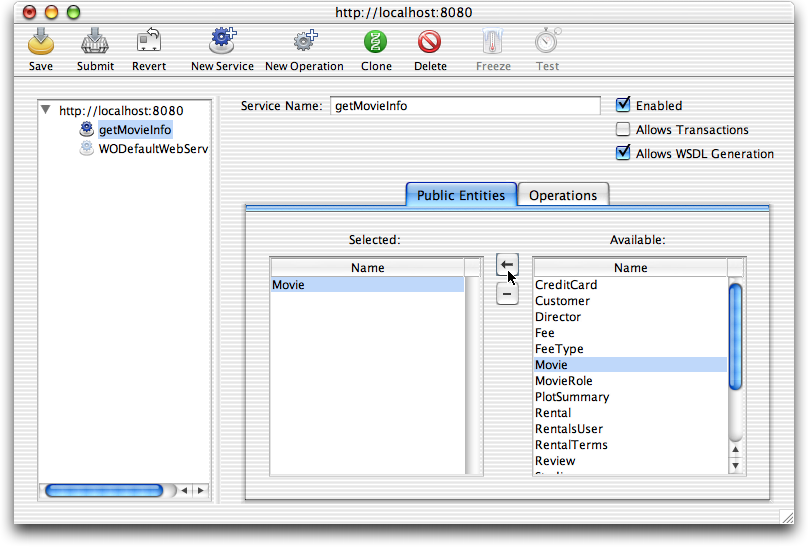This screenshot has width=808, height=547.
Task: Switch to the Operations tab
Action: pyautogui.click(x=563, y=195)
